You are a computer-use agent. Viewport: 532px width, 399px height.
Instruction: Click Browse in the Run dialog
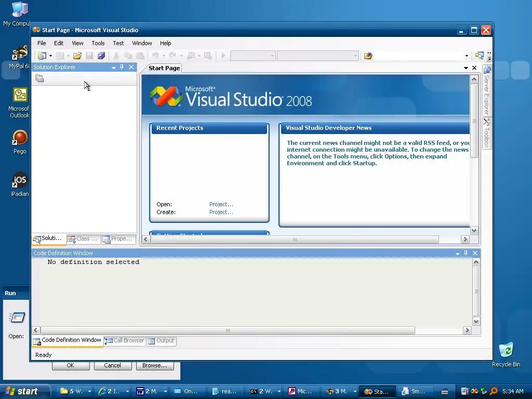pos(155,365)
